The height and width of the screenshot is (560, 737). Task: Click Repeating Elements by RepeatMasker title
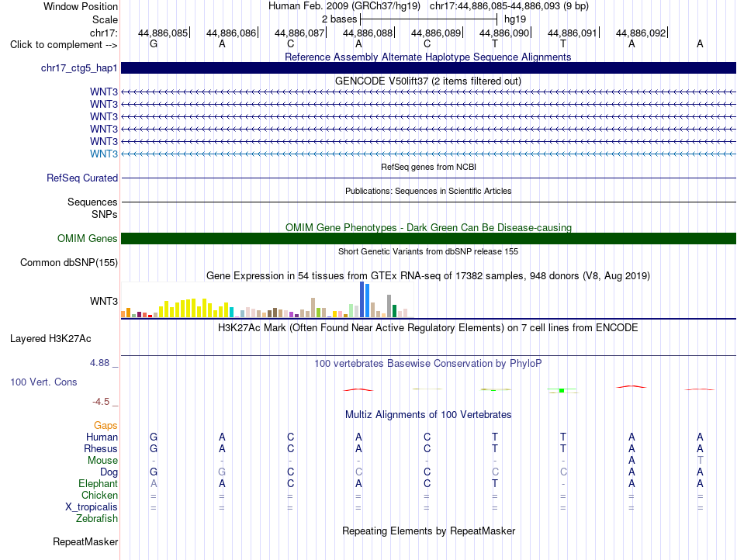click(x=428, y=531)
